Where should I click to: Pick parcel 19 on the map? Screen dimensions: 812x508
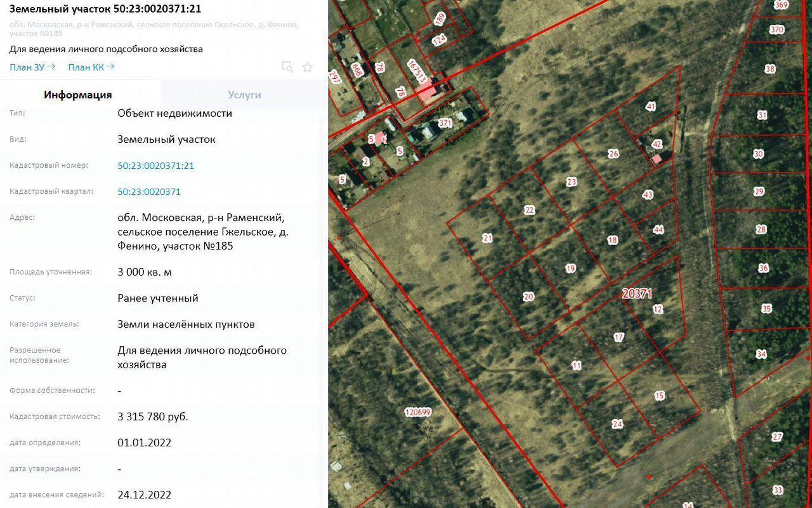pos(570,269)
